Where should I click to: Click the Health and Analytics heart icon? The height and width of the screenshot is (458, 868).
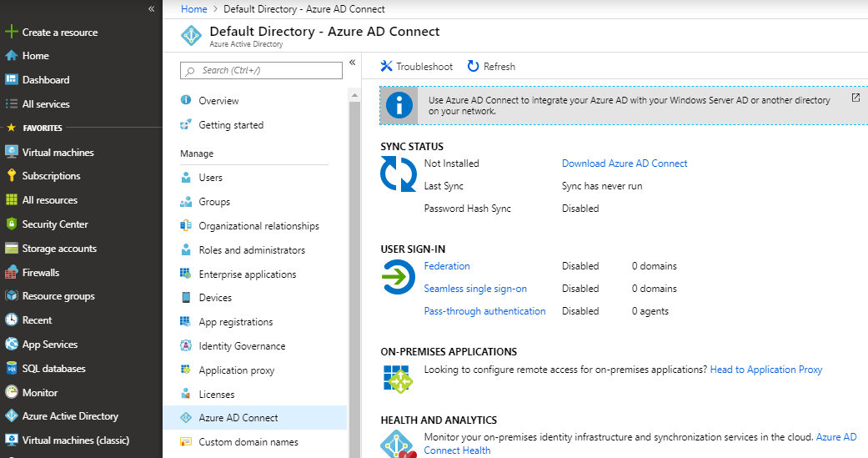point(398,444)
